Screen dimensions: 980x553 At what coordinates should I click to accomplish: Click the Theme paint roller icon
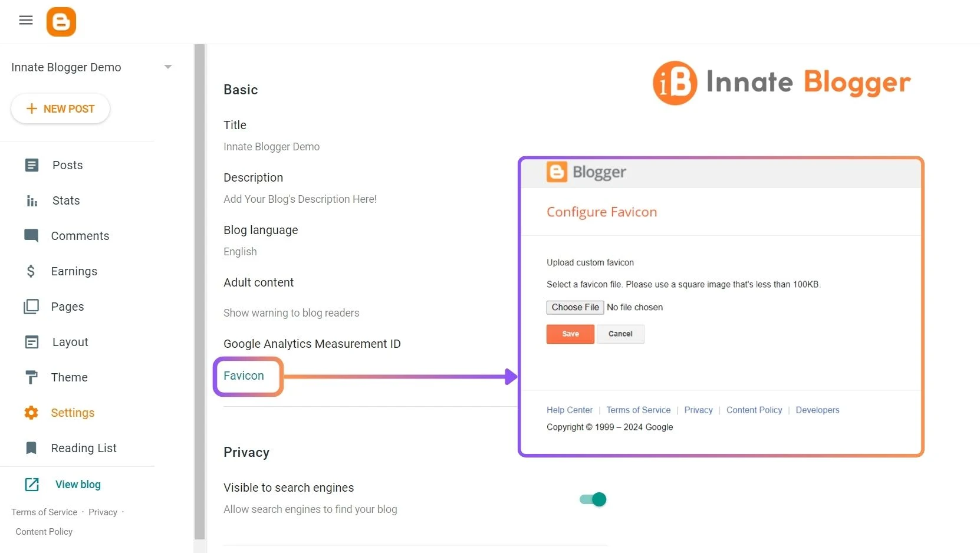[x=32, y=377]
